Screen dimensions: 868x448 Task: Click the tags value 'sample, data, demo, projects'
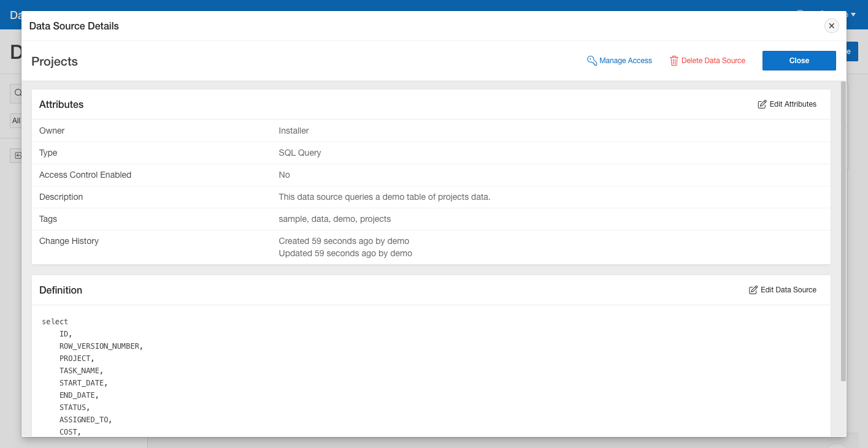tap(334, 219)
